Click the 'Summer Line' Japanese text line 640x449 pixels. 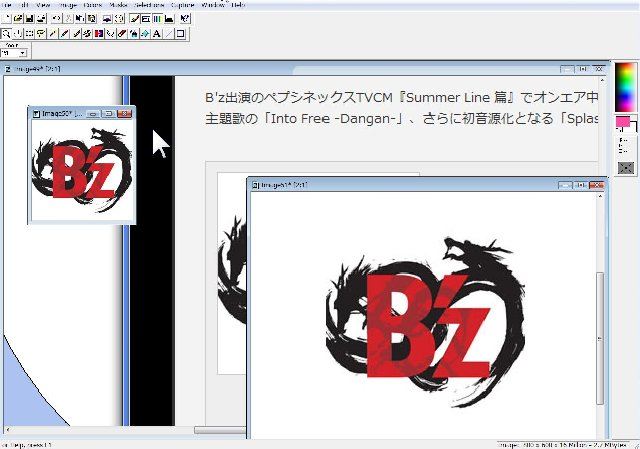(x=401, y=97)
